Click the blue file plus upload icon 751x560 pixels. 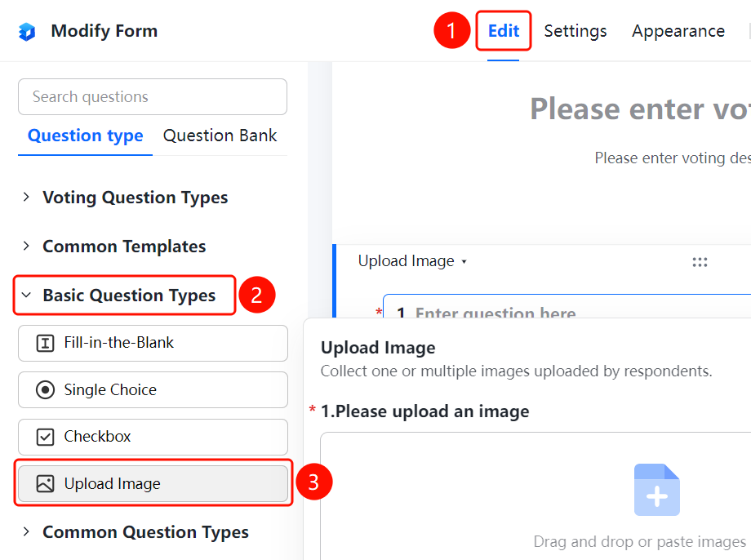coord(656,490)
